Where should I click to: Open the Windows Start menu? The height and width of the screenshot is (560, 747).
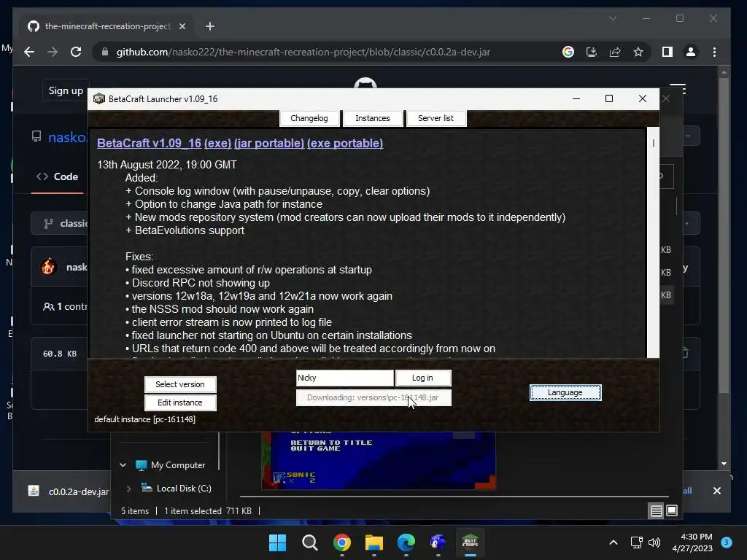pyautogui.click(x=278, y=542)
